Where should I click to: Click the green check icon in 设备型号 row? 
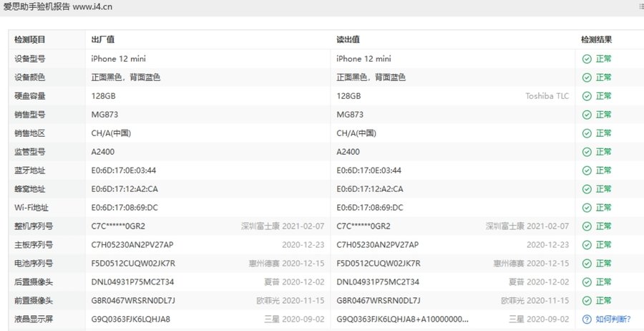click(x=587, y=59)
